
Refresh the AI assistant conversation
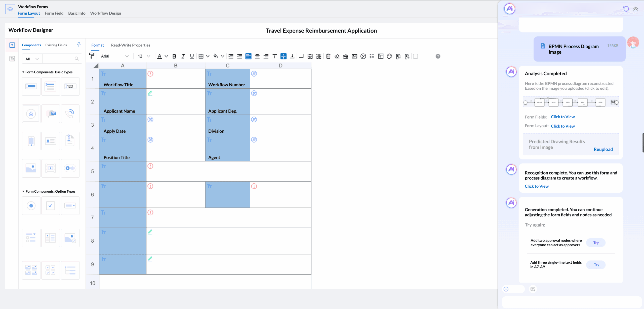coord(626,9)
